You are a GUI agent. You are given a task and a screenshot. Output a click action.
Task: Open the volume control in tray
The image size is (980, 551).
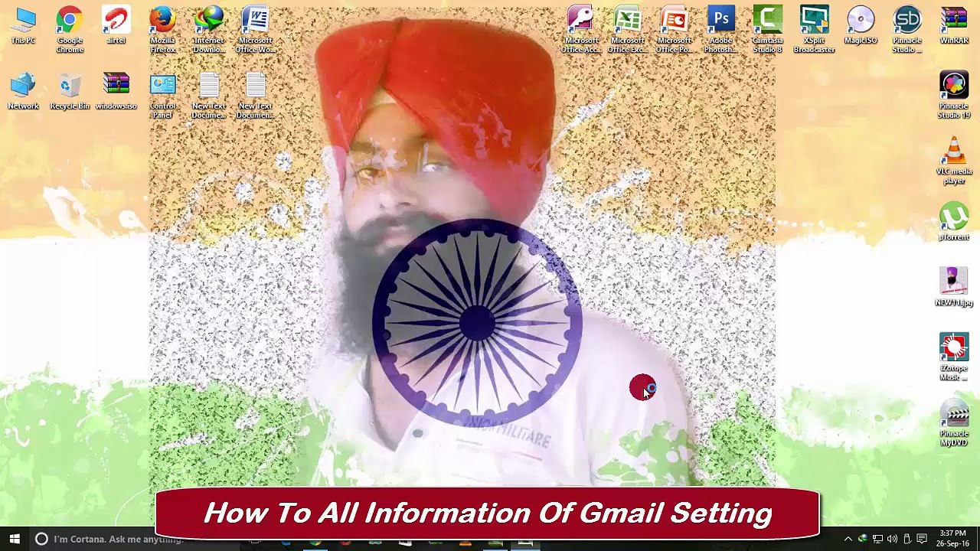tap(892, 539)
